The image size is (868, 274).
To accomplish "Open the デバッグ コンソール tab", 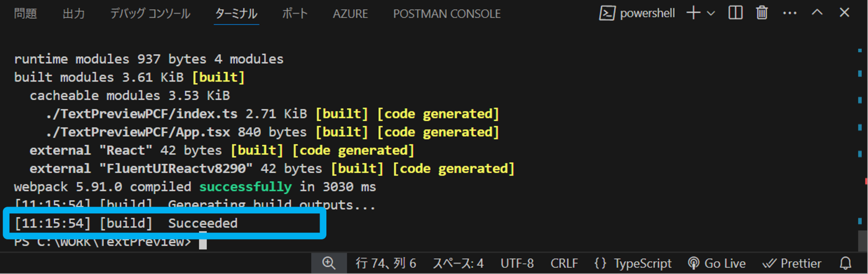I will click(150, 14).
